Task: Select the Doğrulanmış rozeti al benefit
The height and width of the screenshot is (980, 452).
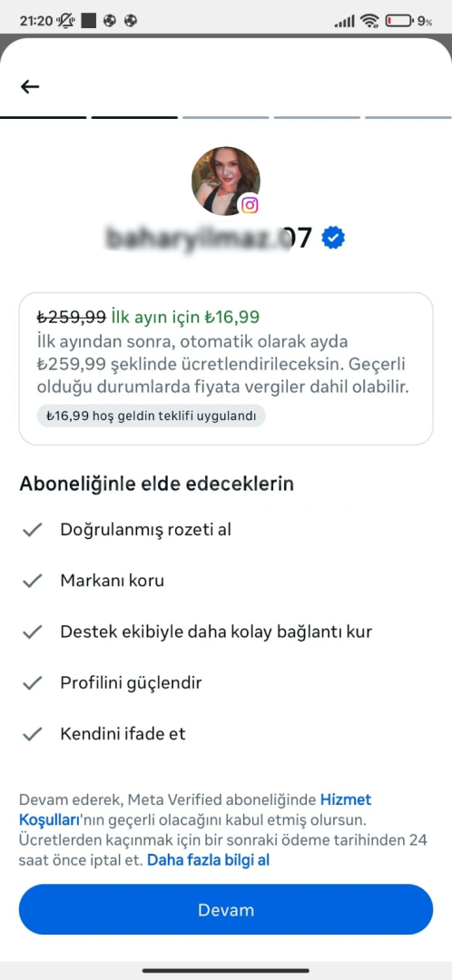Action: click(145, 530)
